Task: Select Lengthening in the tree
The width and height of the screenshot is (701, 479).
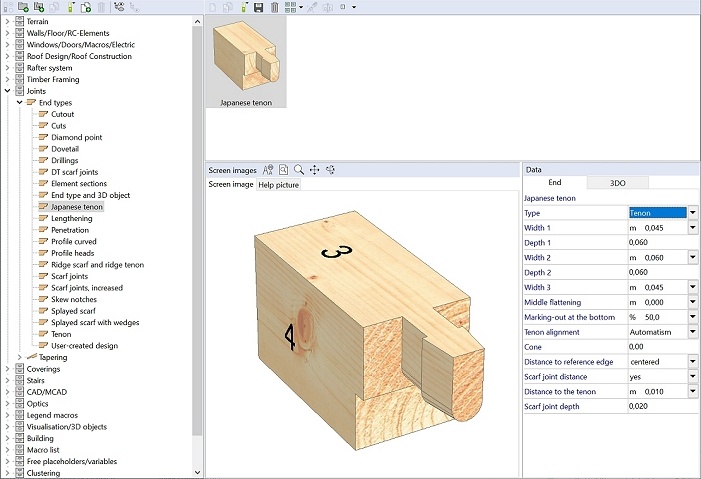Action: 72,218
